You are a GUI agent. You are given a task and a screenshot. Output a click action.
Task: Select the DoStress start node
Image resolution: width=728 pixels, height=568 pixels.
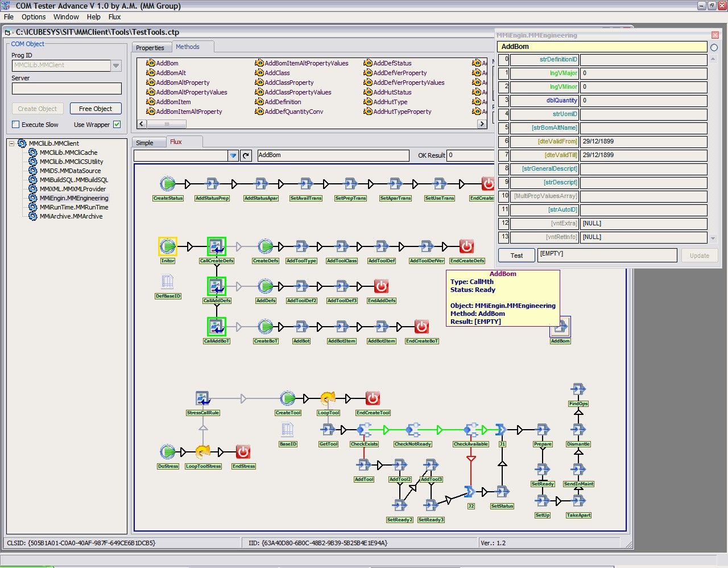pos(168,452)
